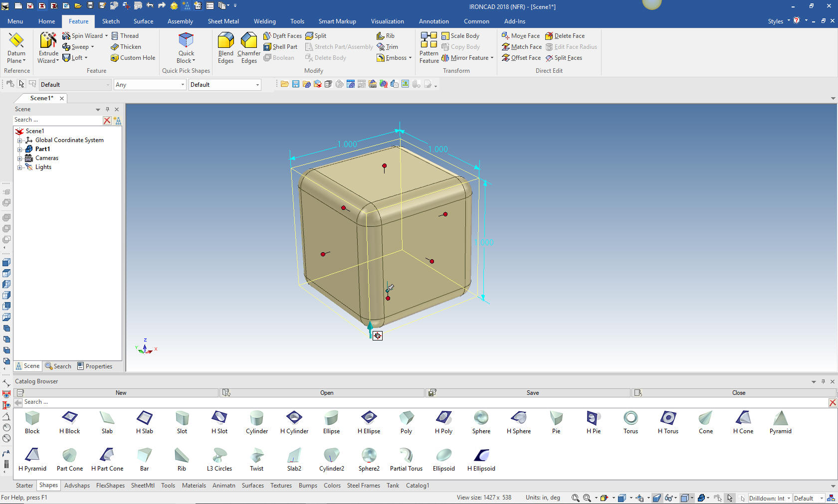The width and height of the screenshot is (838, 504).
Task: Open the Materials catalog tab
Action: click(194, 486)
